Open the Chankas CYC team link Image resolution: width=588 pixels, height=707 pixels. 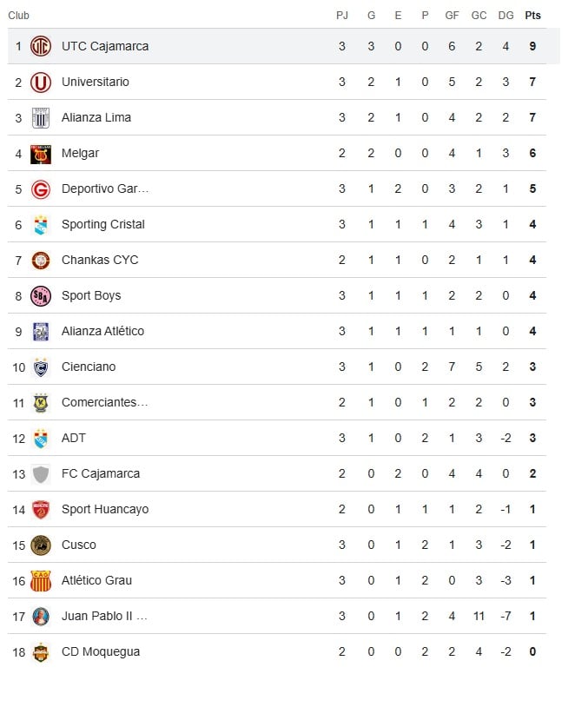[x=100, y=260]
